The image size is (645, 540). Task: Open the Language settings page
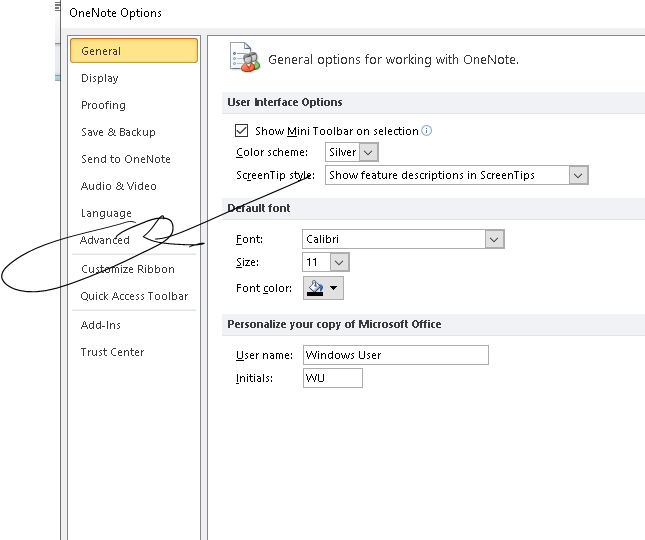[106, 213]
